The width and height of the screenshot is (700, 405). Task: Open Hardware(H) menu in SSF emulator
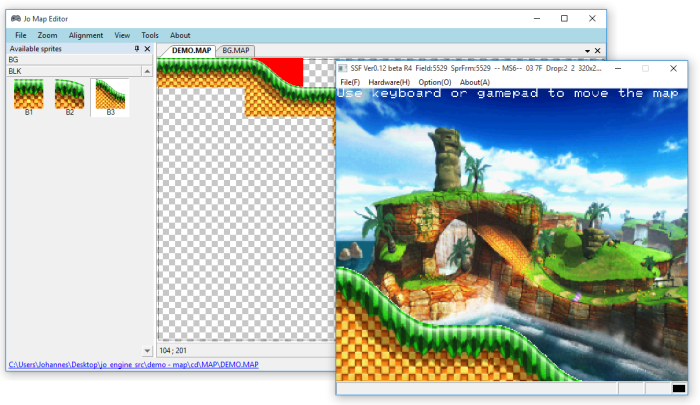389,82
